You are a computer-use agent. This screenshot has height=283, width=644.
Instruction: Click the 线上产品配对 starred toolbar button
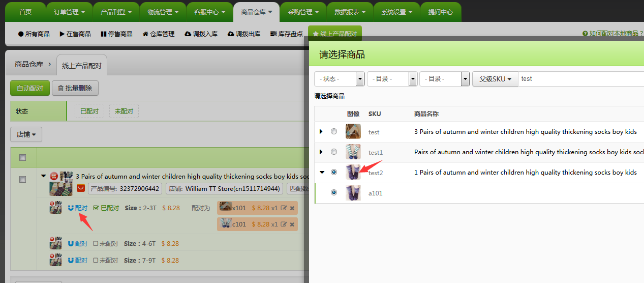point(335,34)
